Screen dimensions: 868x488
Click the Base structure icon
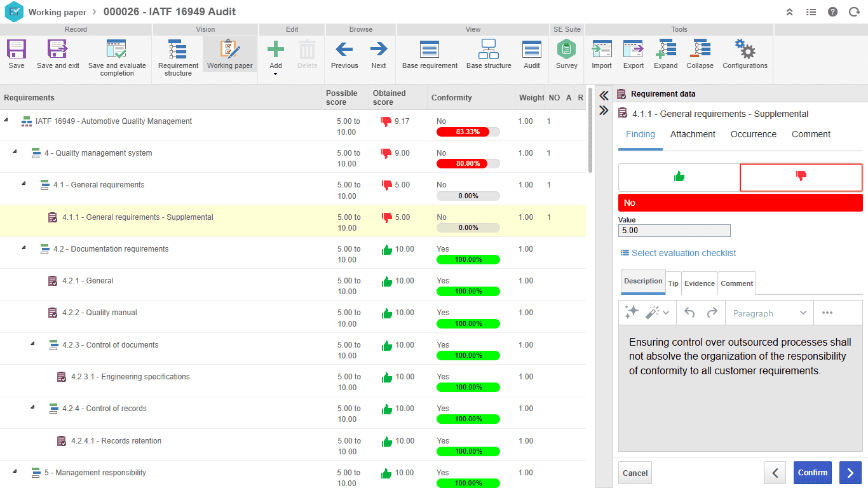pyautogui.click(x=489, y=49)
